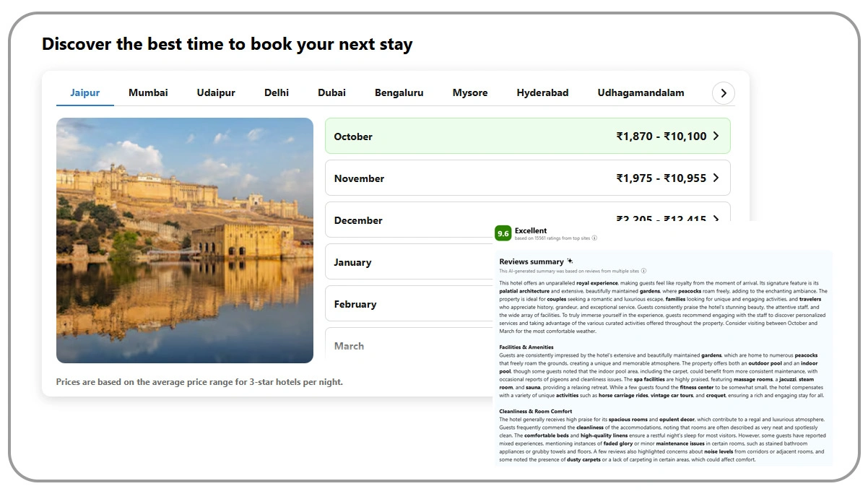Click the next arrow to reveal more cities
868x494 pixels.
pos(723,92)
